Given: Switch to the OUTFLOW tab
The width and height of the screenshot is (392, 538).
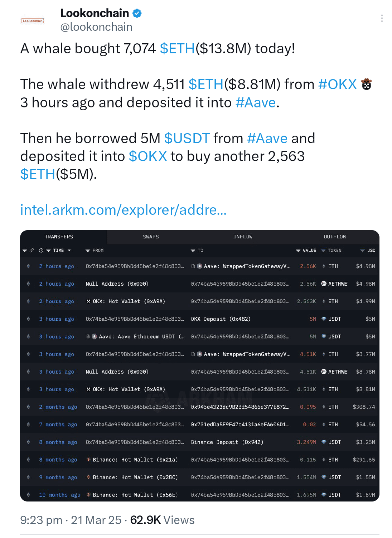Looking at the screenshot, I should [334, 237].
